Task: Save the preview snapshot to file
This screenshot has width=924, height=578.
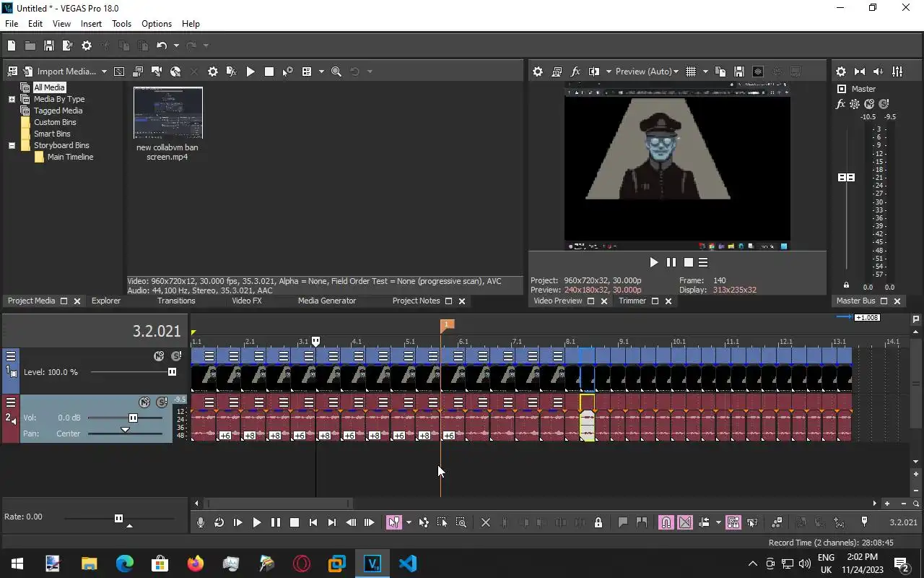Action: 739,72
